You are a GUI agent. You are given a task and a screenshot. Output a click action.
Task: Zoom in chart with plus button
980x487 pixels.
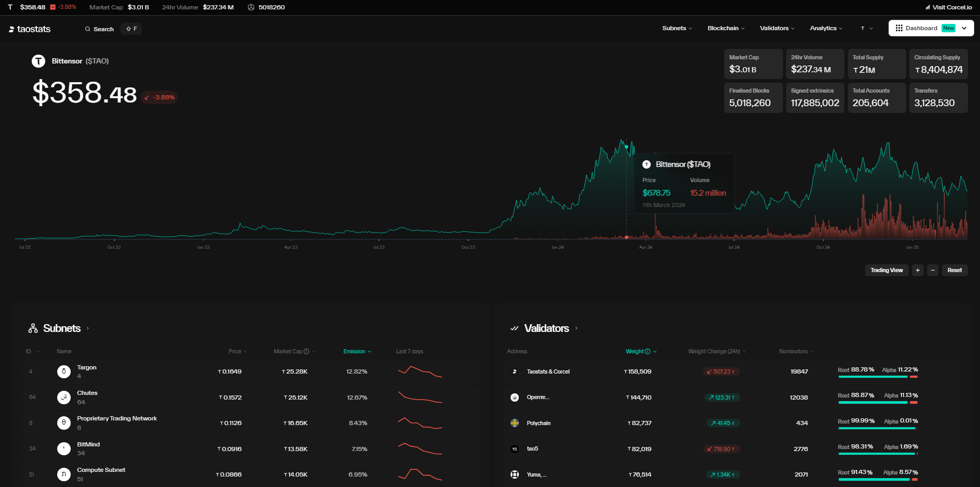pos(918,270)
